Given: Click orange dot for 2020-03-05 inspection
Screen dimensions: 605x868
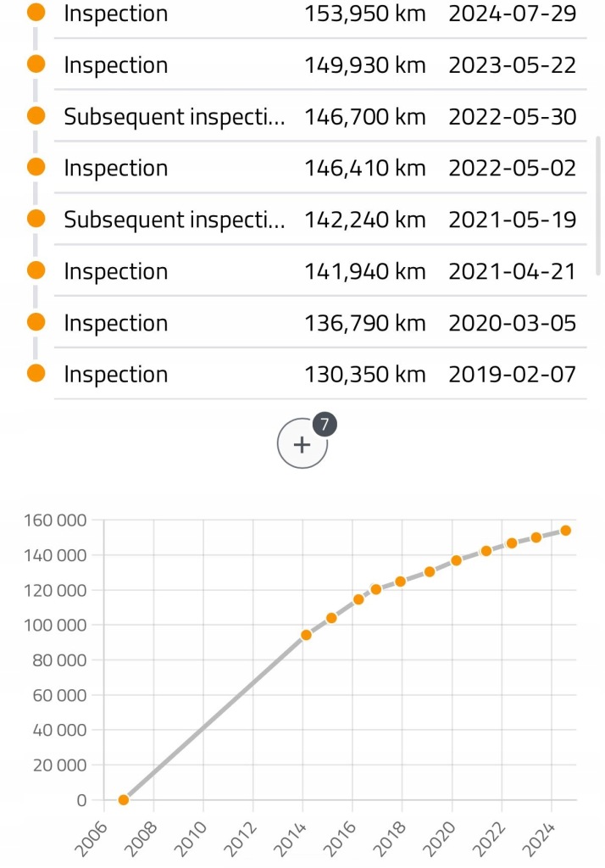Looking at the screenshot, I should [x=36, y=321].
